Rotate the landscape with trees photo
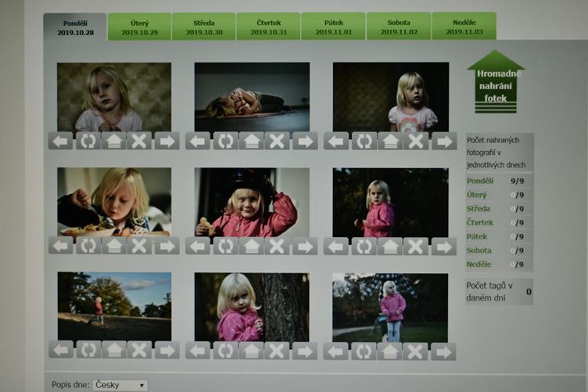588x392 pixels. pyautogui.click(x=88, y=351)
